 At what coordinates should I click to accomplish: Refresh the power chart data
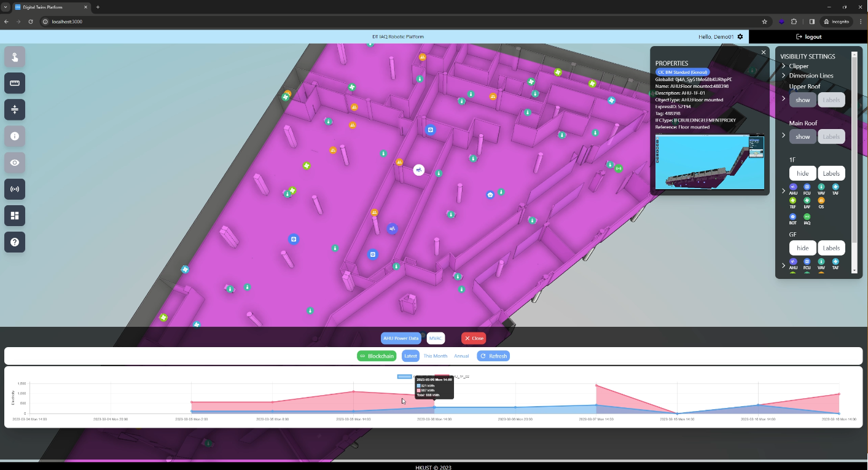pyautogui.click(x=493, y=356)
